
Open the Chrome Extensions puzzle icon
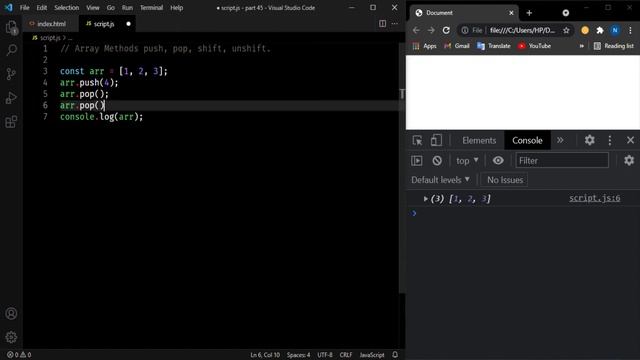pos(600,30)
